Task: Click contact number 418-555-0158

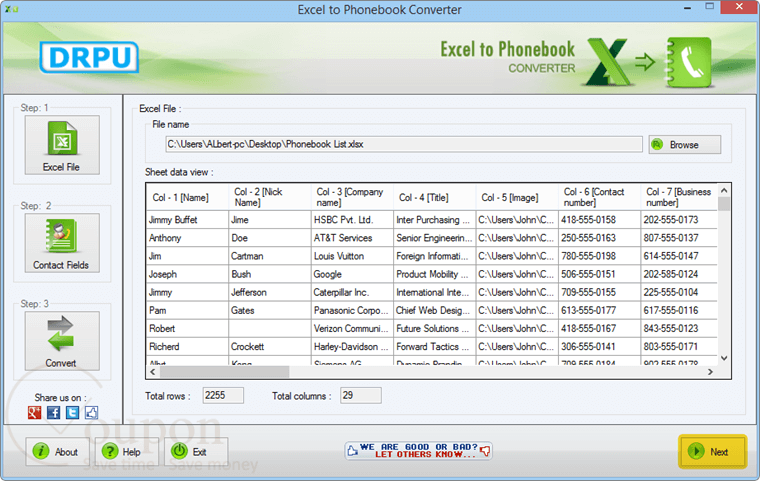Action: click(599, 220)
